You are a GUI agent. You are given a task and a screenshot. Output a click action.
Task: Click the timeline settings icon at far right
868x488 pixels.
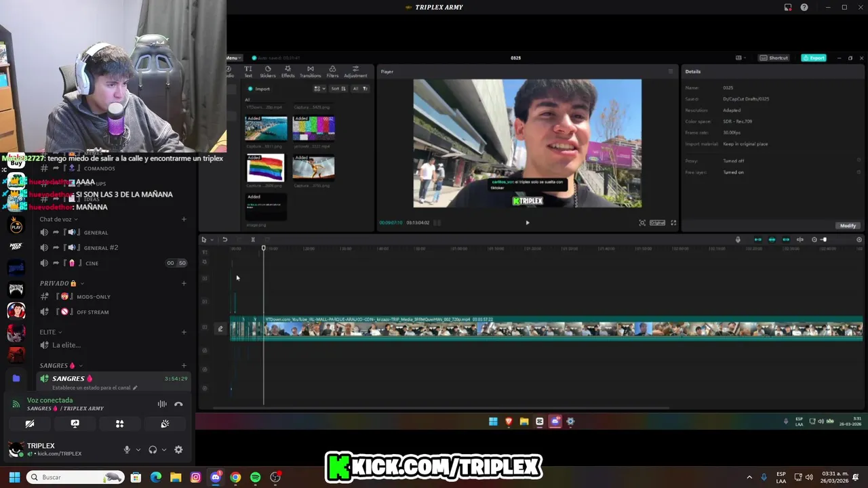[x=859, y=239]
